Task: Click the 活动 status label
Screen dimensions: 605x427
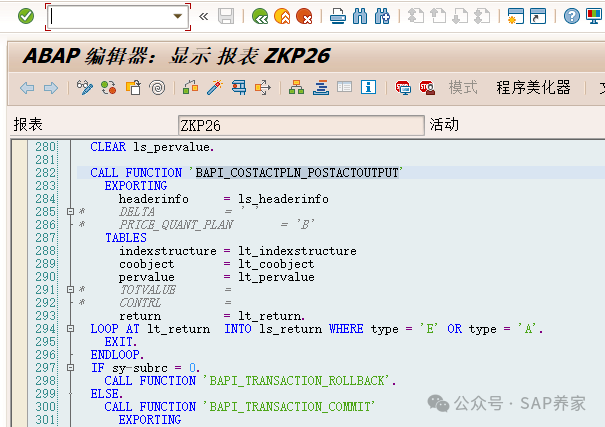Action: [x=444, y=125]
